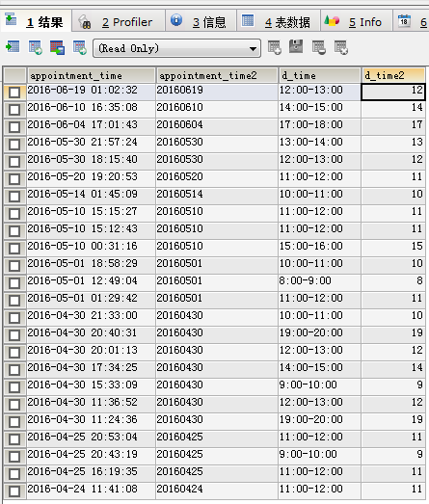
Task: Open the partially visible tab numbered 6
Action: [411, 21]
